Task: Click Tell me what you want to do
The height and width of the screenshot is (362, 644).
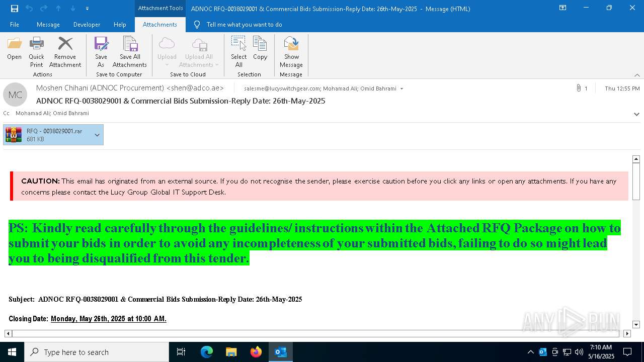Action: click(x=244, y=25)
